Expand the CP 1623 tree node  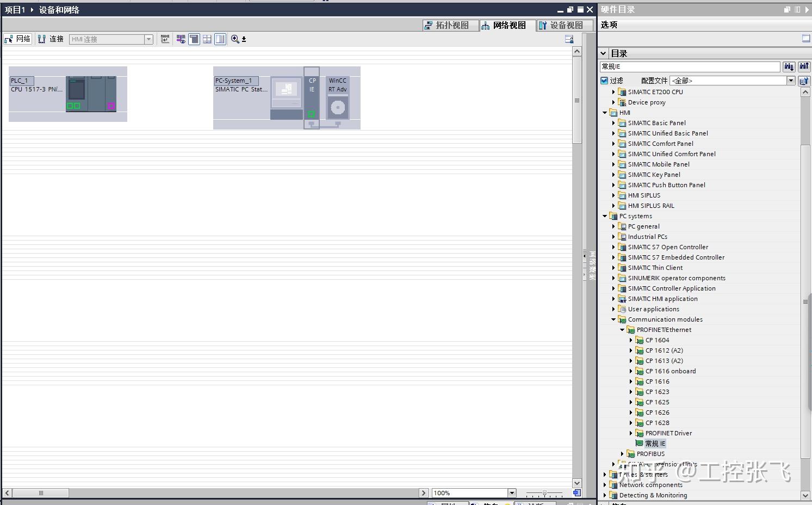[631, 392]
